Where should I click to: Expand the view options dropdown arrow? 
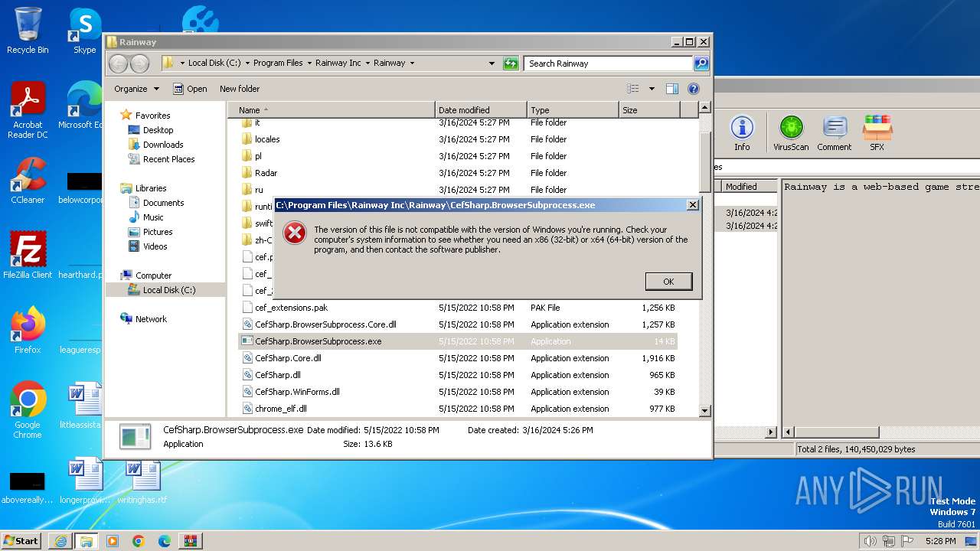point(652,89)
